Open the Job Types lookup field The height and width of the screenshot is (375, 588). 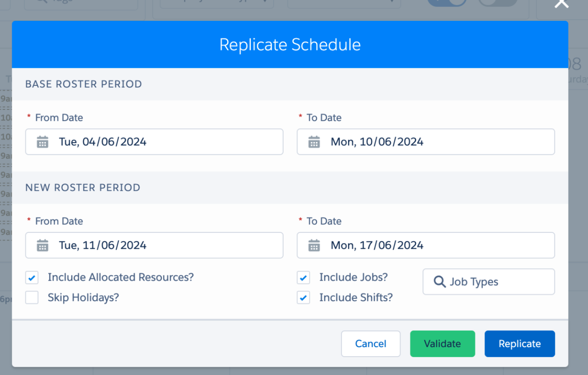click(489, 281)
